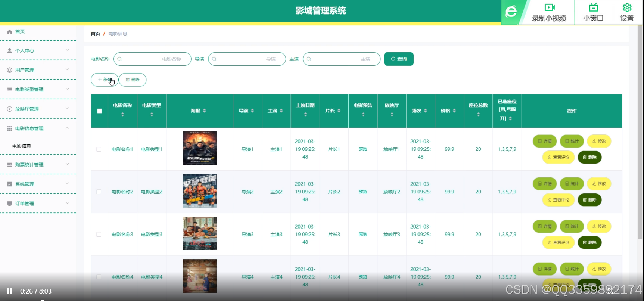Check the row for 电影名称1
The height and width of the screenshot is (301, 644).
99,149
